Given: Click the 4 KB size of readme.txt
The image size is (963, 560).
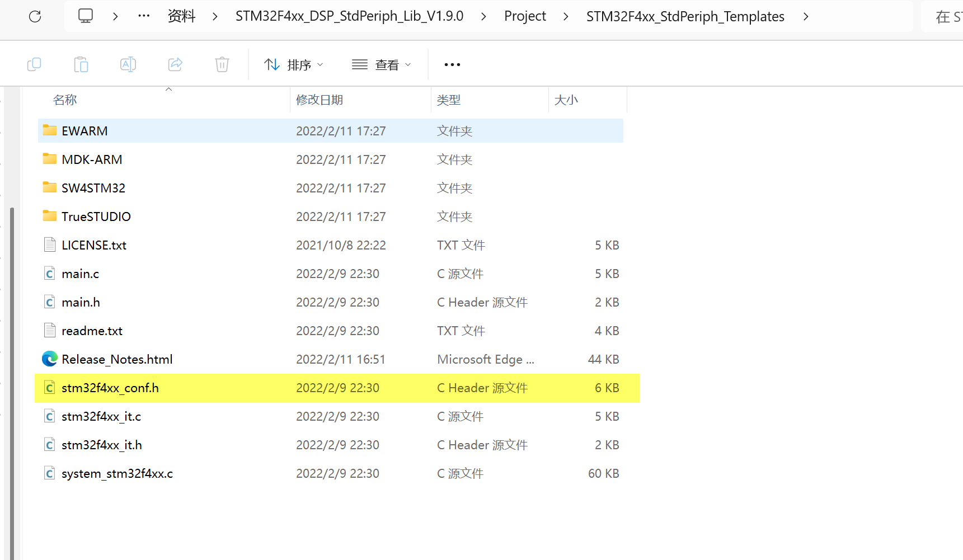Looking at the screenshot, I should coord(607,330).
